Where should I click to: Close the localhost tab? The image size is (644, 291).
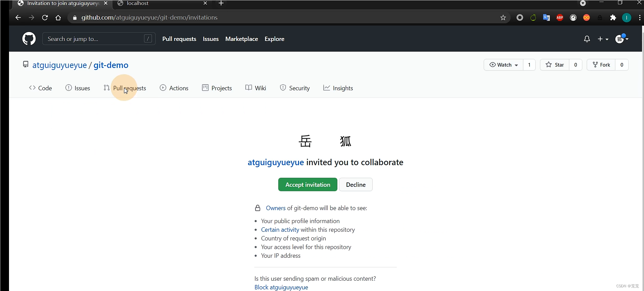point(205,3)
